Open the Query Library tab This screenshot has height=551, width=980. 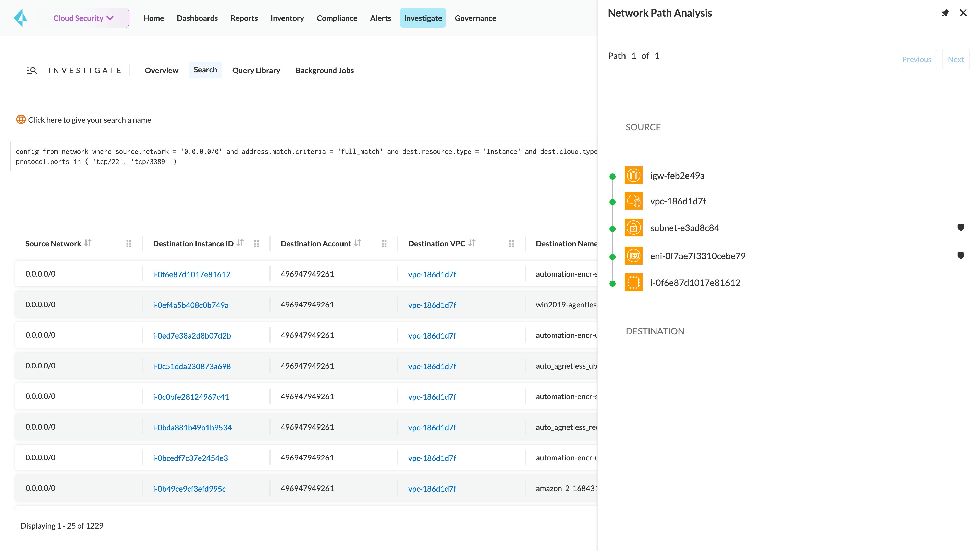pos(256,70)
